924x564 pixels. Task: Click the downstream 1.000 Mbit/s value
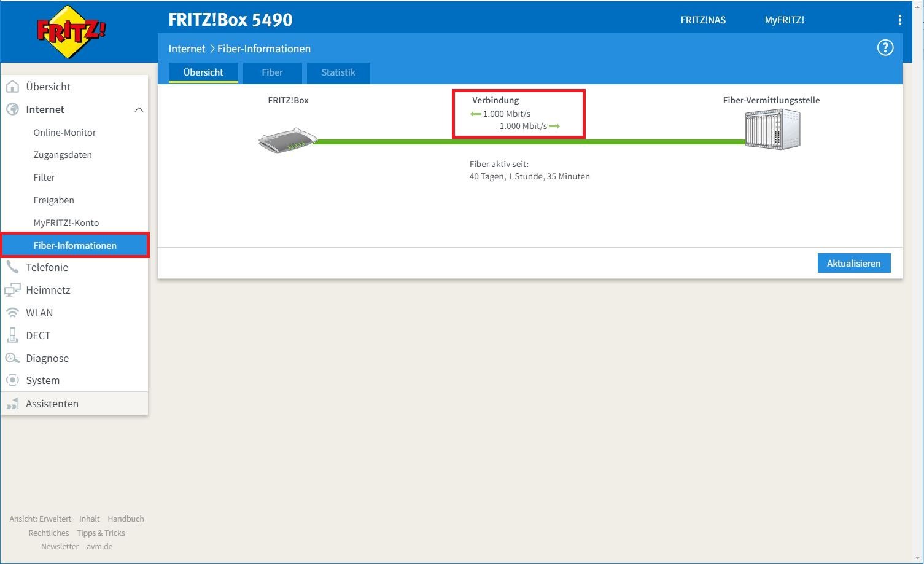tap(507, 114)
